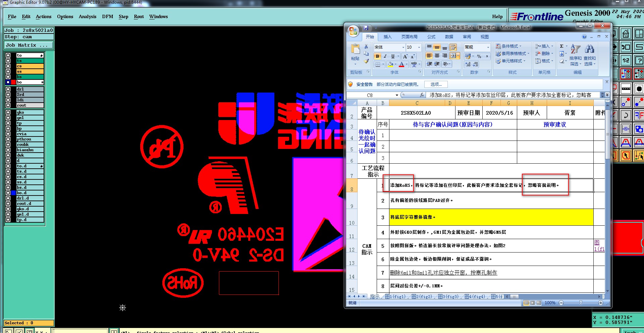Click the security warning Options button
The width and height of the screenshot is (644, 333).
coord(436,85)
